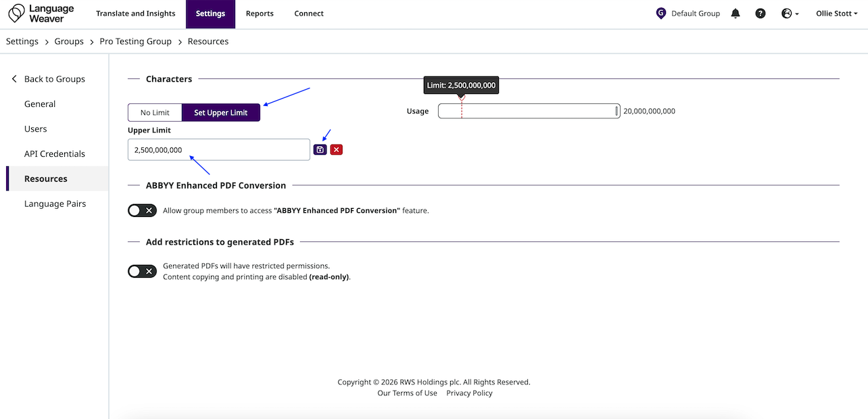The height and width of the screenshot is (419, 868).
Task: Open the Reports menu
Action: [260, 14]
